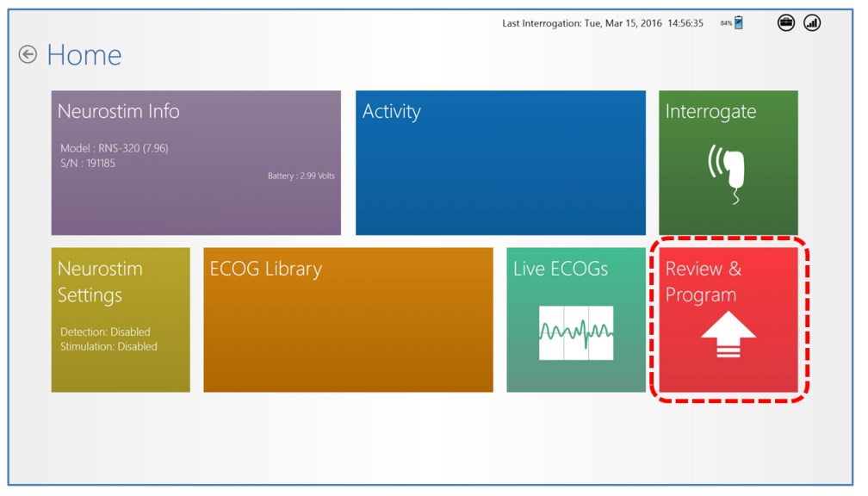Screen dimensions: 868x496
Task: Open the Neurostim Info tile
Action: (x=196, y=163)
